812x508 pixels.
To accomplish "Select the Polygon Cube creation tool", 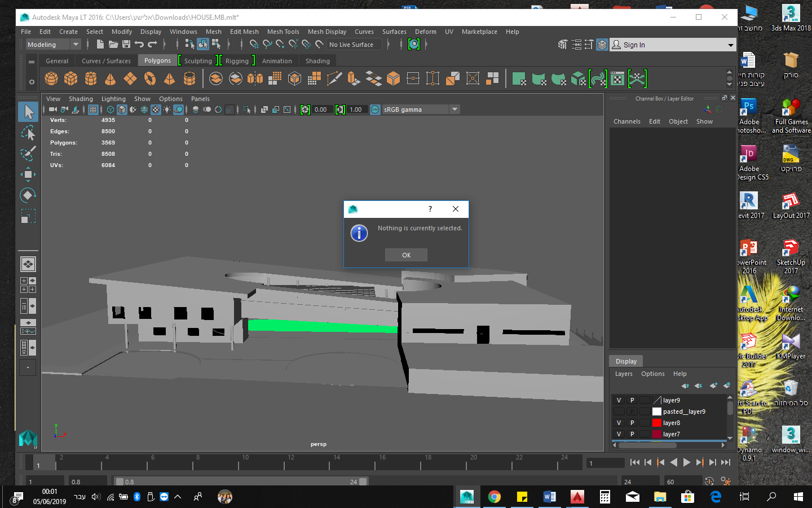I will pyautogui.click(x=70, y=78).
